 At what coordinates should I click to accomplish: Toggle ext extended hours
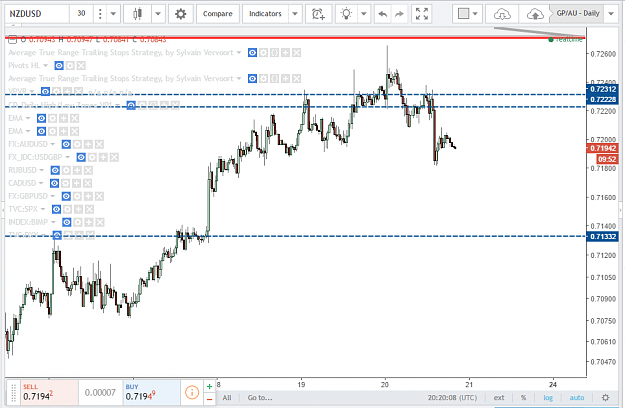click(499, 398)
